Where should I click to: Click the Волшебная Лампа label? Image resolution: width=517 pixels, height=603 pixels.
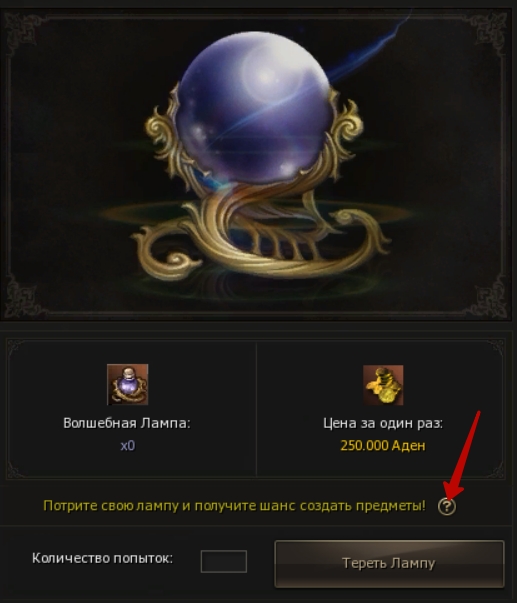point(127,423)
